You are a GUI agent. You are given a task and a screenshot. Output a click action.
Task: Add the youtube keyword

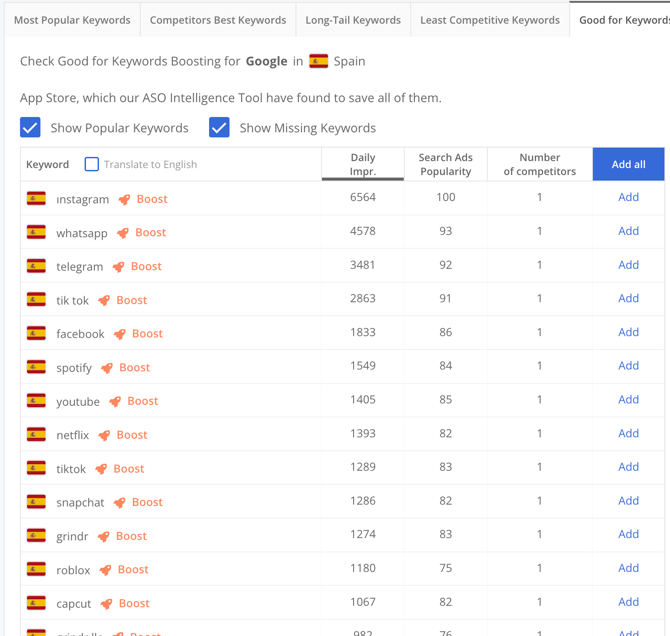click(628, 400)
